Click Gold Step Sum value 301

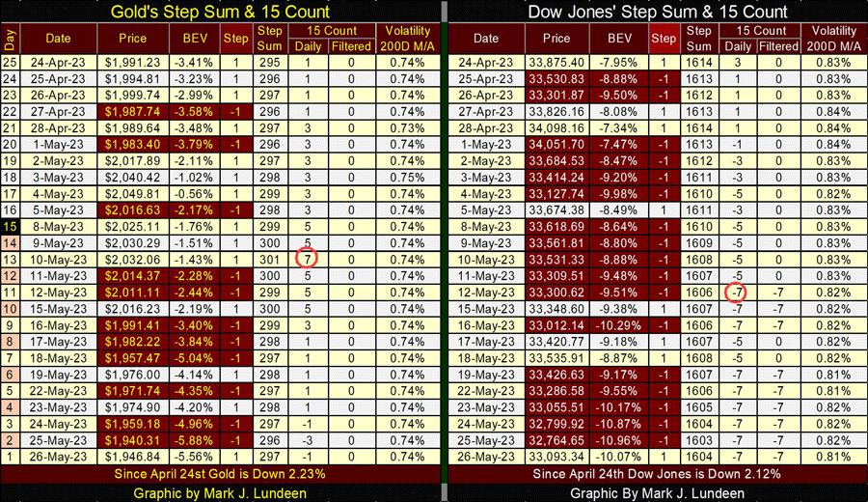pyautogui.click(x=270, y=260)
